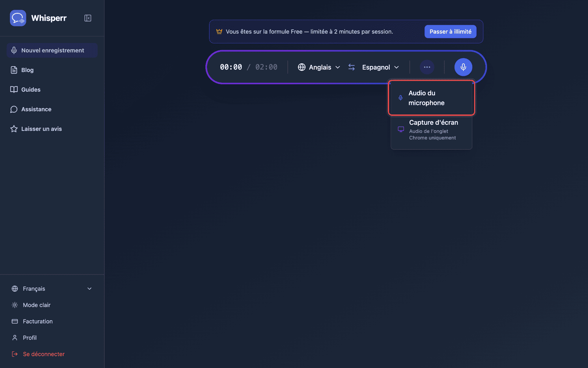Click the globe icon beside Français
The width and height of the screenshot is (588, 368).
(15, 289)
